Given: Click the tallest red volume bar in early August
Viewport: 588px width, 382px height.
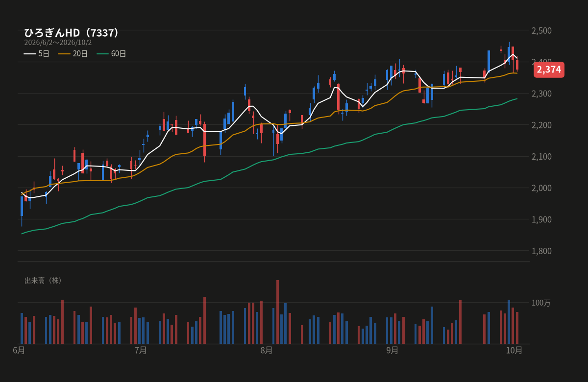Looking at the screenshot, I should click(x=277, y=312).
